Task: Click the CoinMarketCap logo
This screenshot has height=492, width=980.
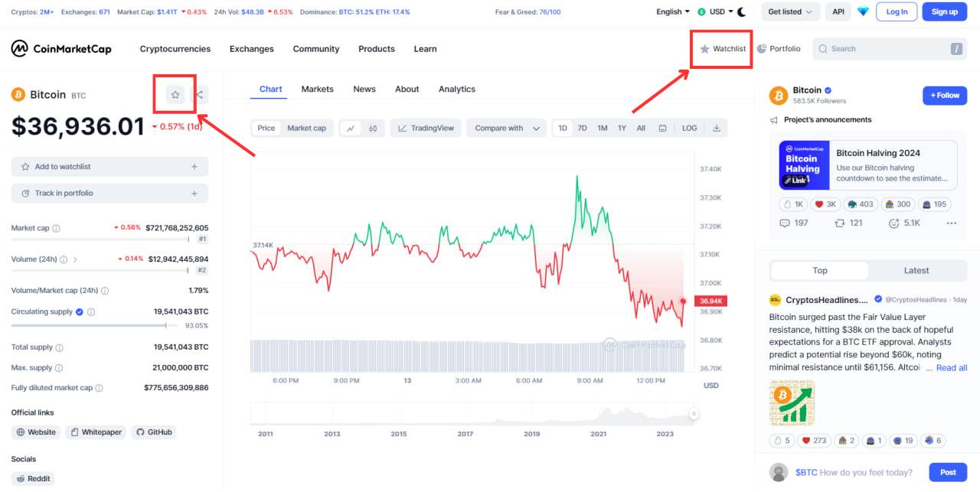Action: coord(61,49)
